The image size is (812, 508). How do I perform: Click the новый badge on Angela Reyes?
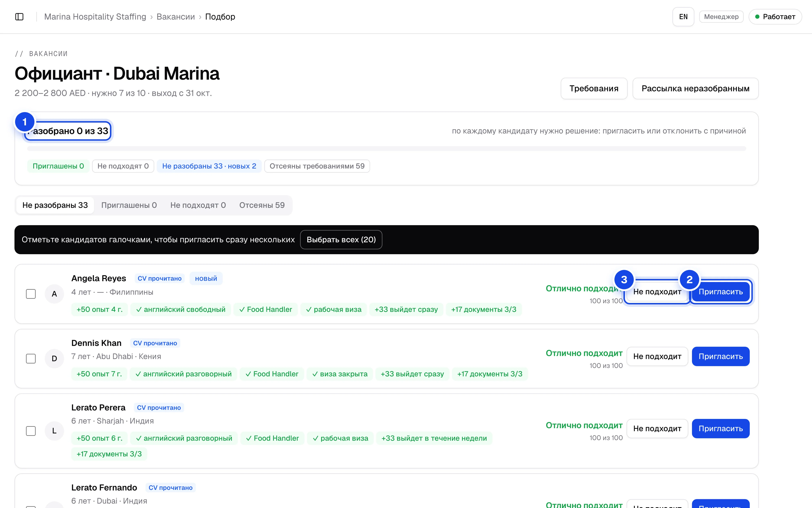206,279
